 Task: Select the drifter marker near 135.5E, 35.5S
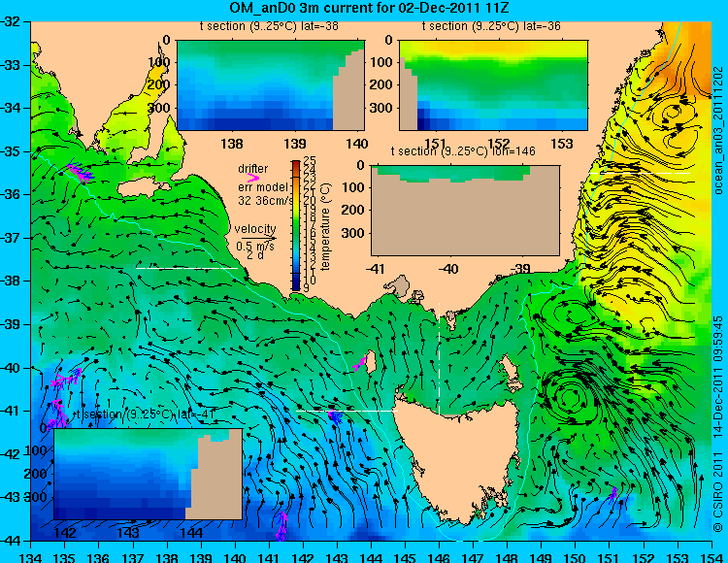[x=80, y=172]
